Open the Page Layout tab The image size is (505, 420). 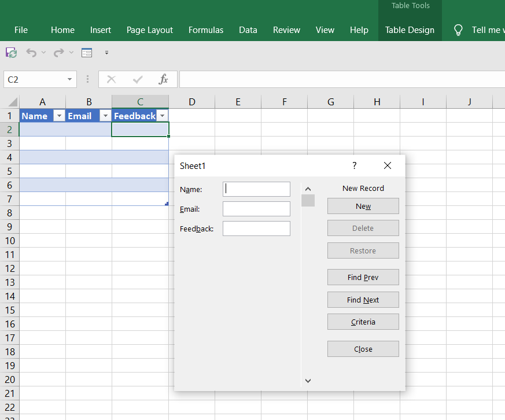[150, 30]
